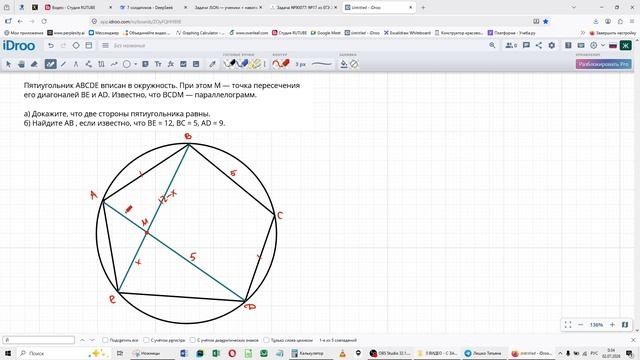Toggle the match diacritics checkbox
This screenshot has width=640, height=360.
coord(193,340)
